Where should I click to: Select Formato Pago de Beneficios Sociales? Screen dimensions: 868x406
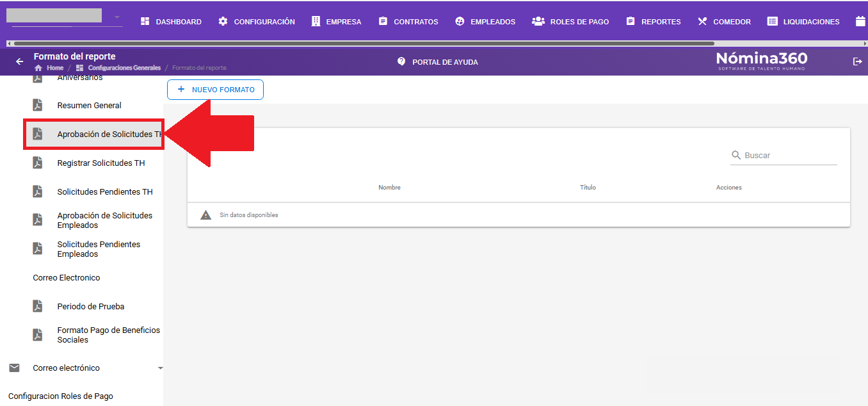click(x=109, y=335)
